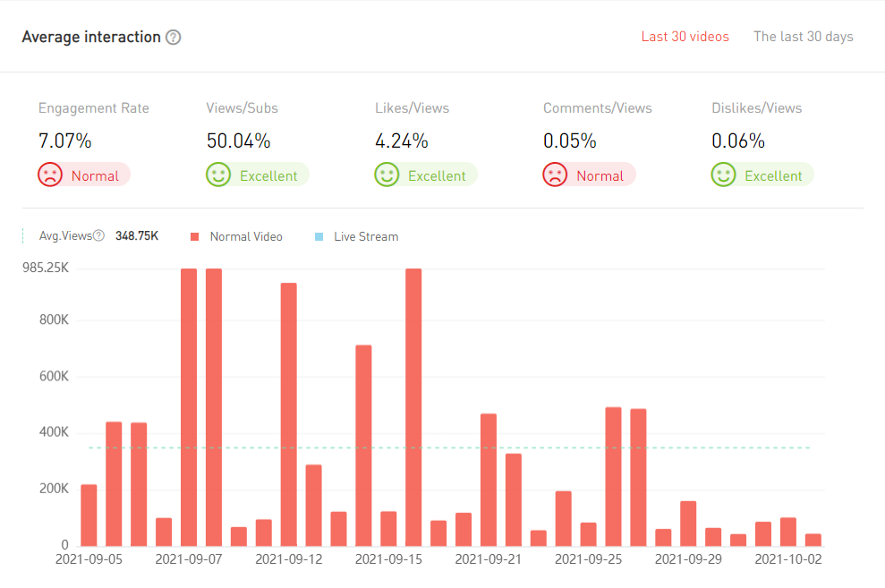Switch to Last 30 videos tab

click(685, 37)
